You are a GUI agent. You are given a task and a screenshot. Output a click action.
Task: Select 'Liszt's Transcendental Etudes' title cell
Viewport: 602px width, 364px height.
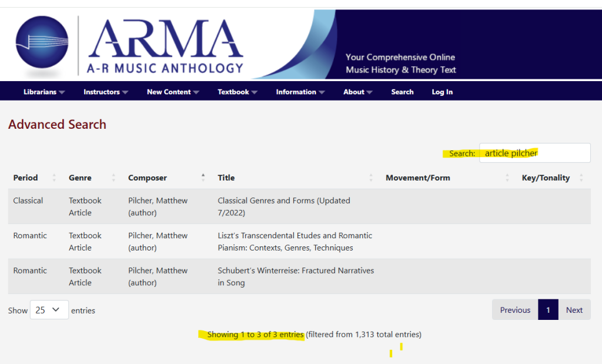(295, 242)
